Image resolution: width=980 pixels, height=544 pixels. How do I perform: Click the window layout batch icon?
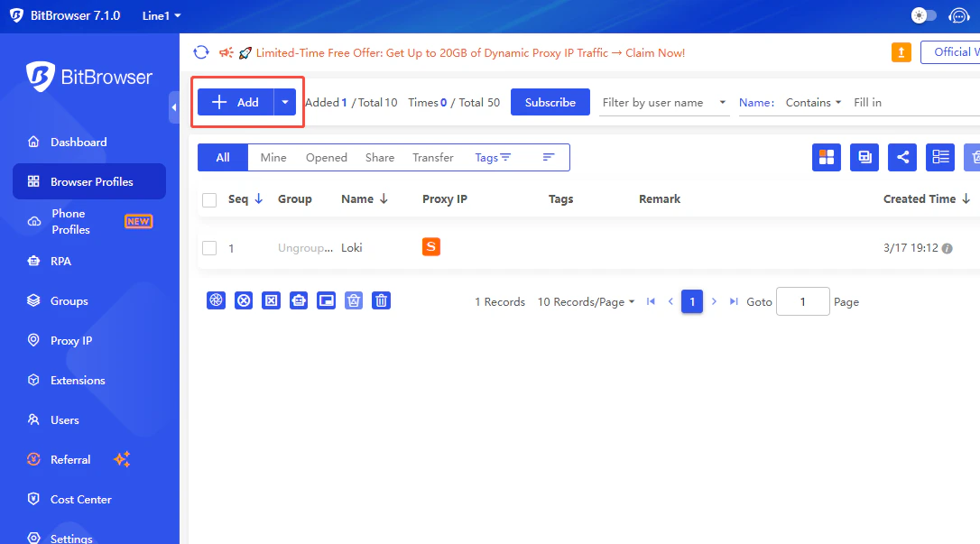(327, 300)
